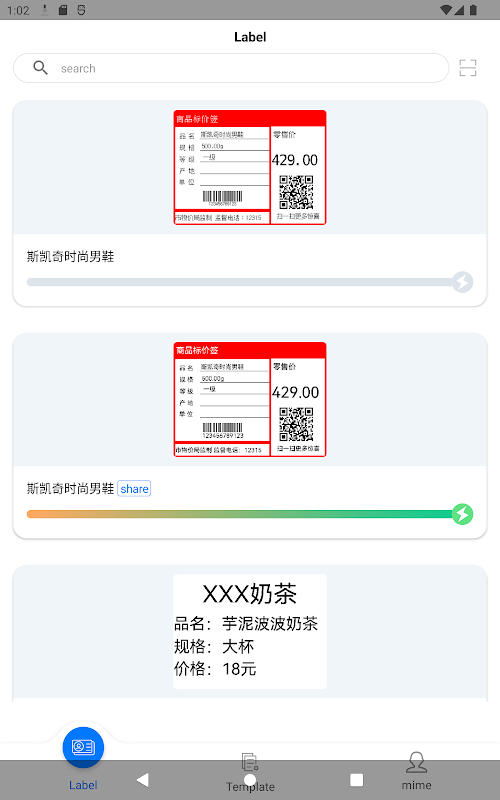
Task: Open the Label tab blue icon
Action: pyautogui.click(x=83, y=747)
